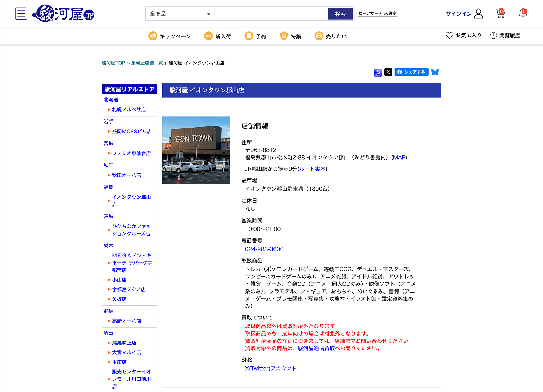Click the Suruga-ya JP logo
Image resolution: width=543 pixels, height=392 pixels.
(x=64, y=14)
